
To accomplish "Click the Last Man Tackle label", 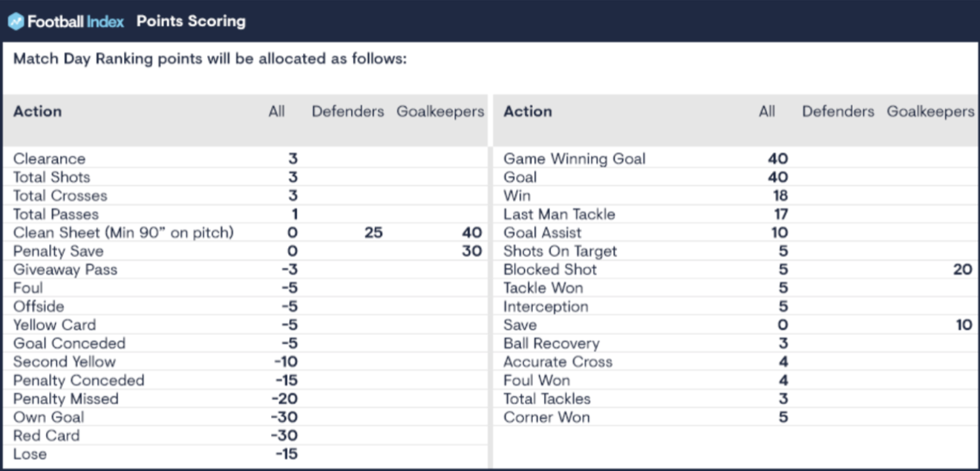I will point(559,214).
